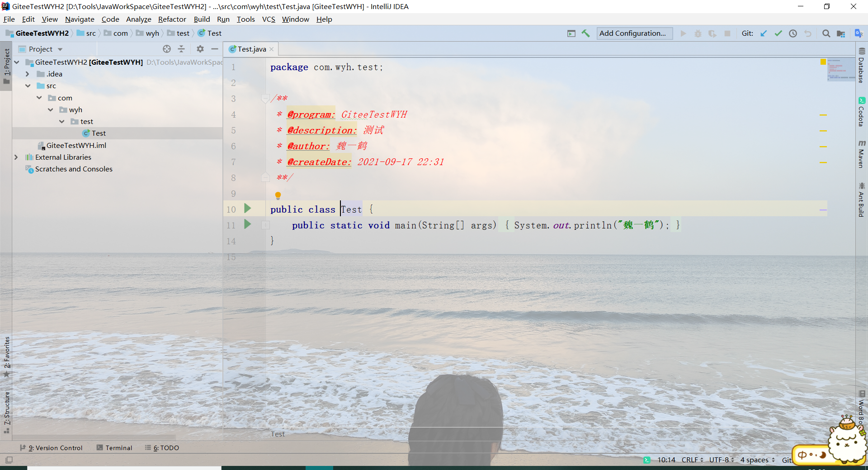Open the Refactor menu

pos(172,19)
